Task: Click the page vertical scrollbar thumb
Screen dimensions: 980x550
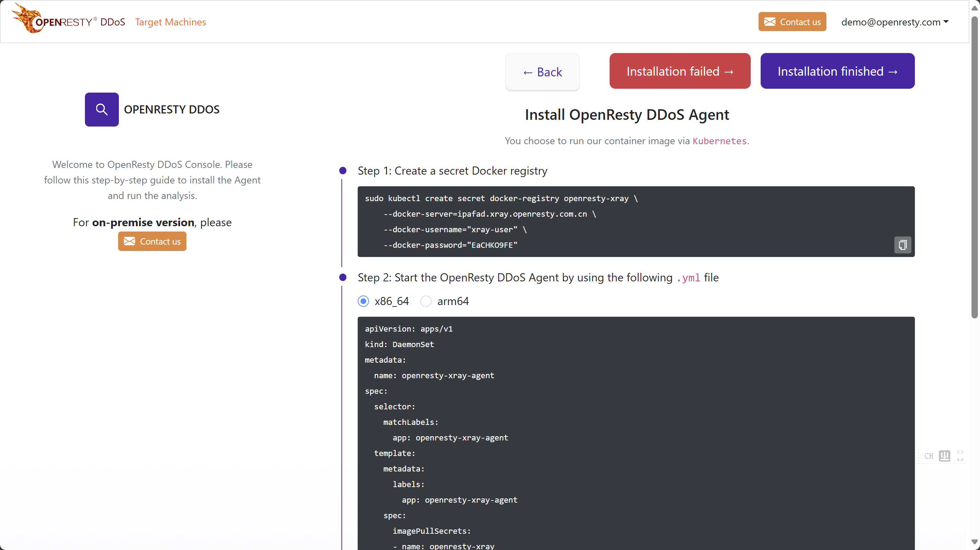Action: coord(974,167)
